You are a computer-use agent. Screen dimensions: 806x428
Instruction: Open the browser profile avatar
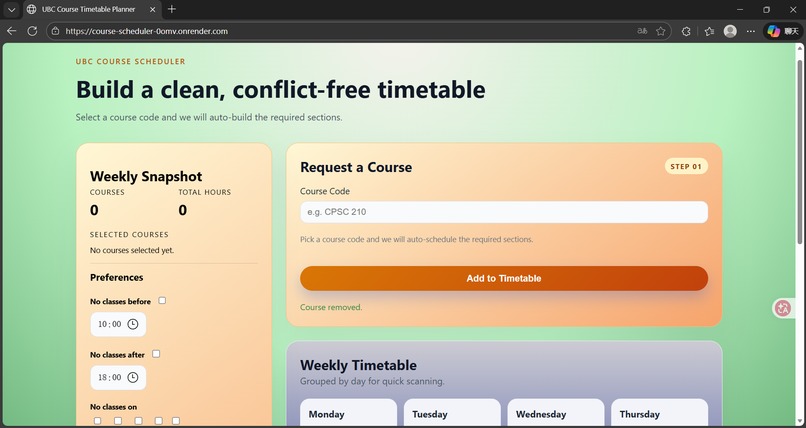pyautogui.click(x=730, y=31)
